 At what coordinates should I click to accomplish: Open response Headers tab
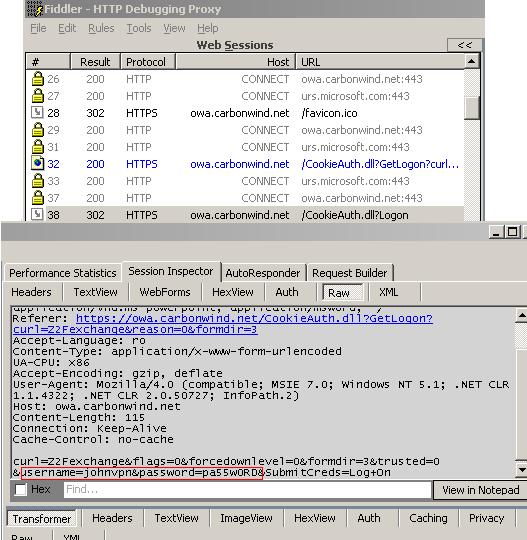(112, 518)
